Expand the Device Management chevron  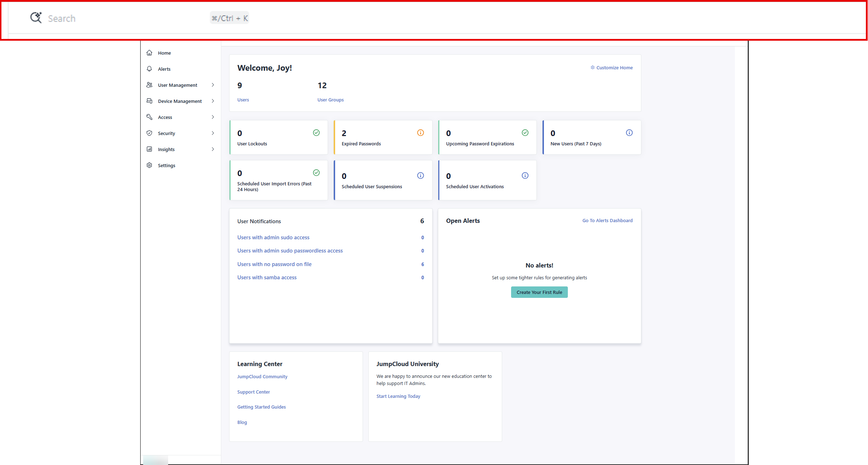pyautogui.click(x=213, y=101)
